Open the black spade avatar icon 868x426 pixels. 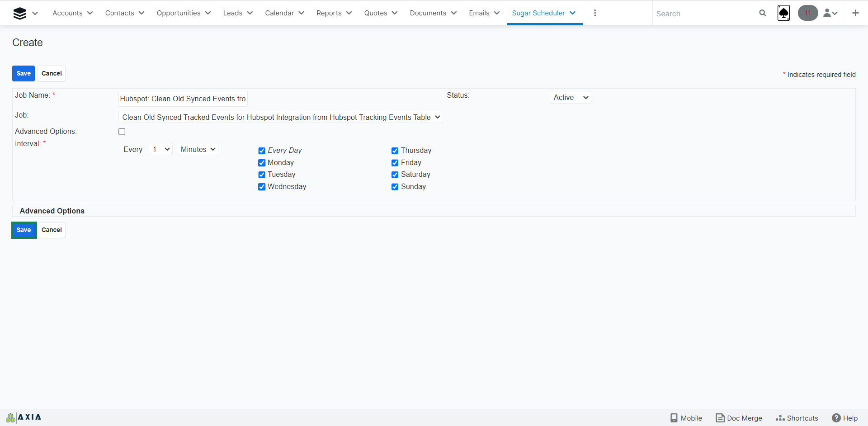783,13
